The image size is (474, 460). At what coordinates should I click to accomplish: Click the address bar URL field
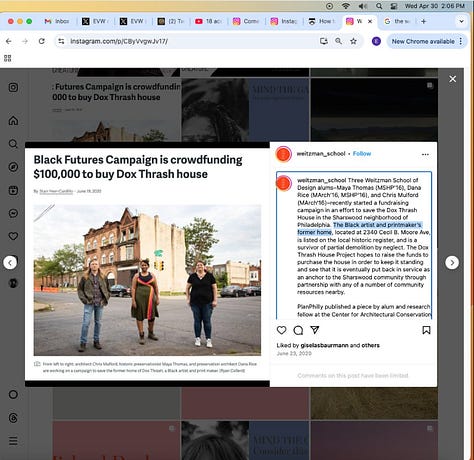190,41
